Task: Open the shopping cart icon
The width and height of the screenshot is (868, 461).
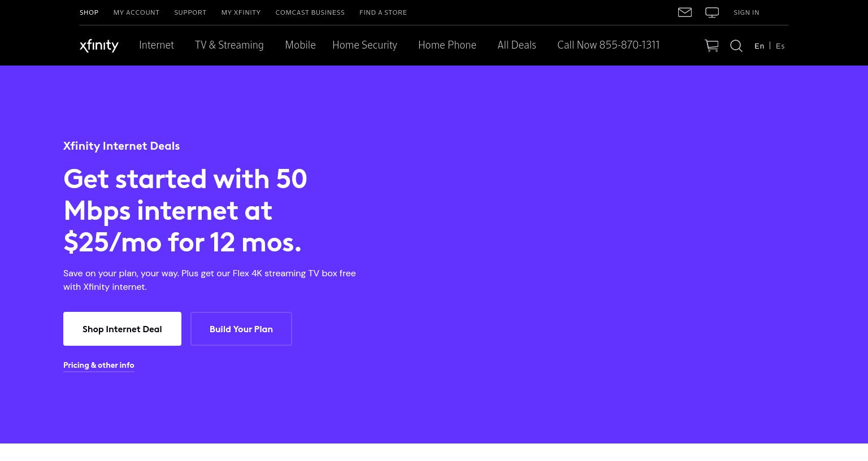Action: pyautogui.click(x=711, y=46)
